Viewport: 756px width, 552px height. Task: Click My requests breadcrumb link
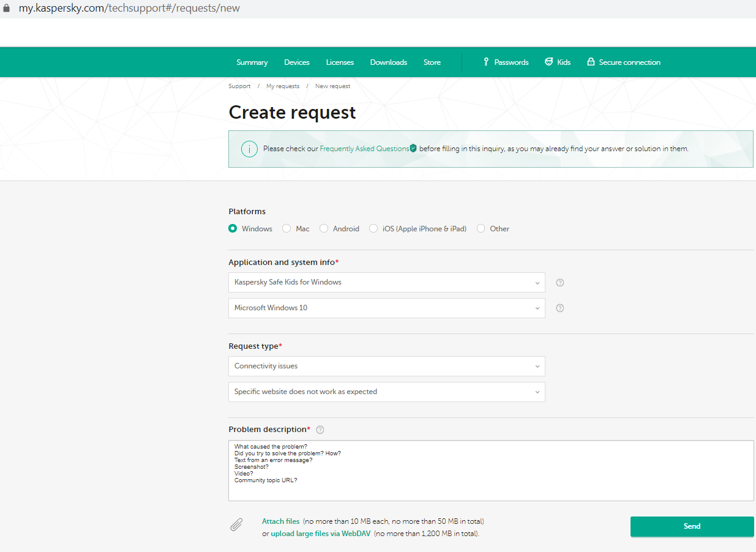click(x=283, y=86)
